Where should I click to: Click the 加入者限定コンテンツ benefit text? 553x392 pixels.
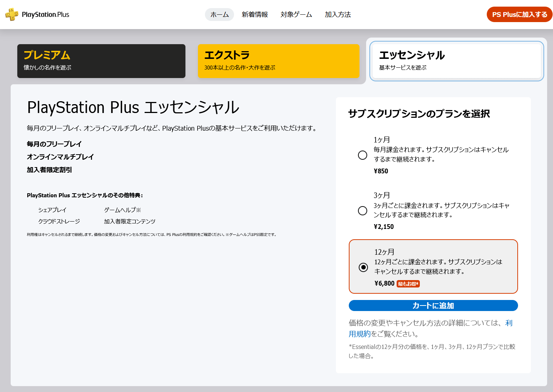130,221
